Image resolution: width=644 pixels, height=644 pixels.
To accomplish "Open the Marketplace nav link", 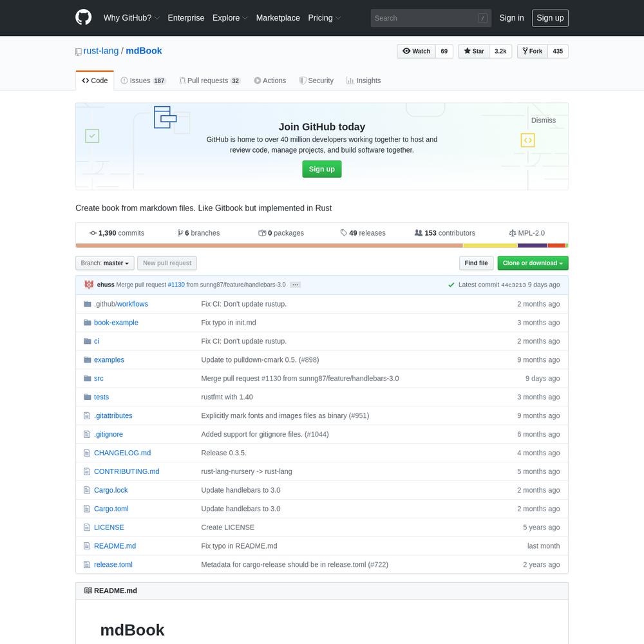I will 278,18.
